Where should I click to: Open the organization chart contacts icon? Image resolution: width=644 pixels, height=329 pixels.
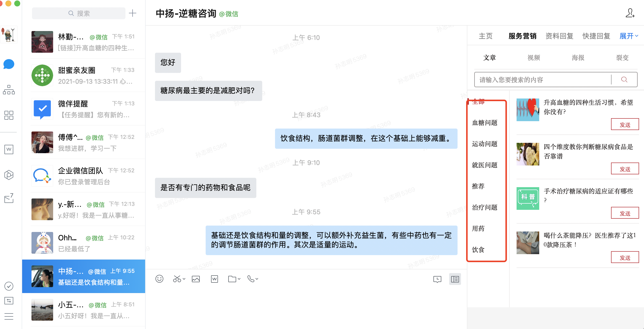tap(9, 90)
